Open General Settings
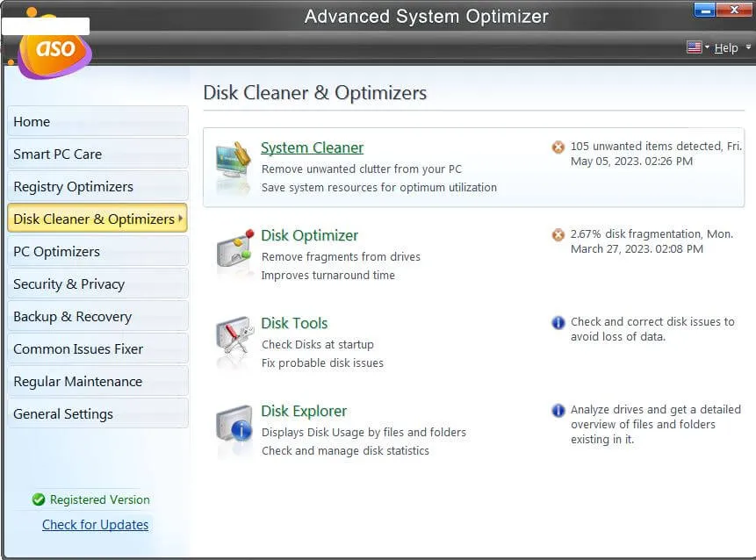 pyautogui.click(x=97, y=413)
